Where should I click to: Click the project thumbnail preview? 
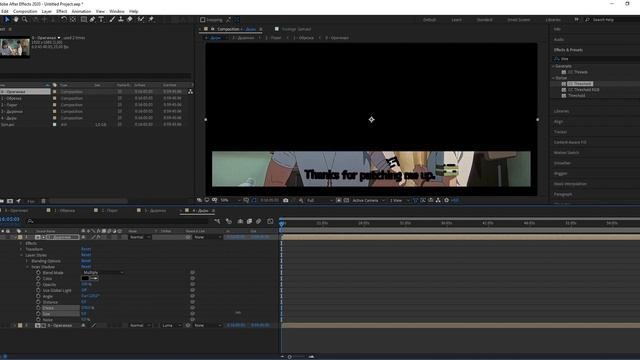click(x=15, y=47)
